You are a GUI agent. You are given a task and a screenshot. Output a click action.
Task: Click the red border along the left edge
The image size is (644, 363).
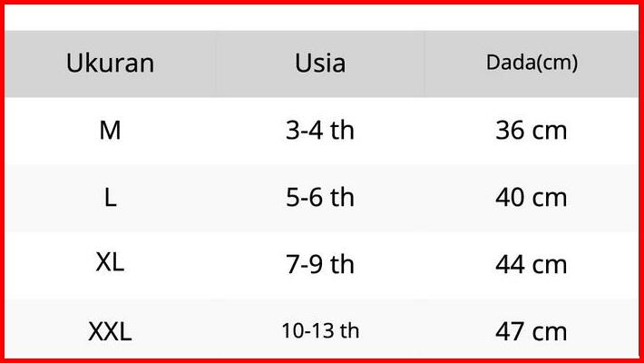(x=2, y=181)
